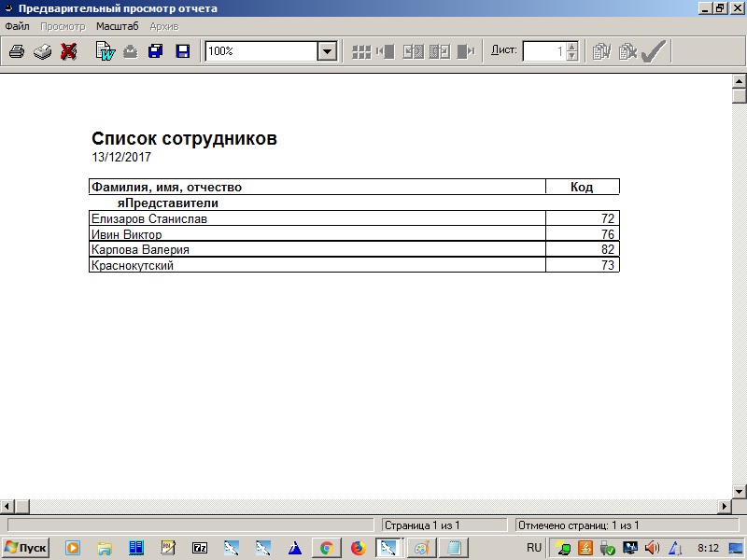Click the red X printer icon
The image size is (747, 560).
click(x=68, y=51)
